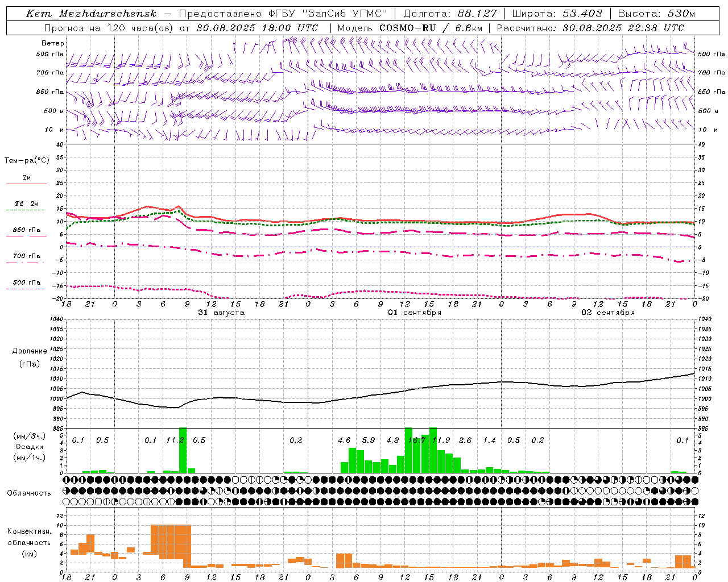Click the station title "Kem_Mezhdurechensk"

[91, 14]
